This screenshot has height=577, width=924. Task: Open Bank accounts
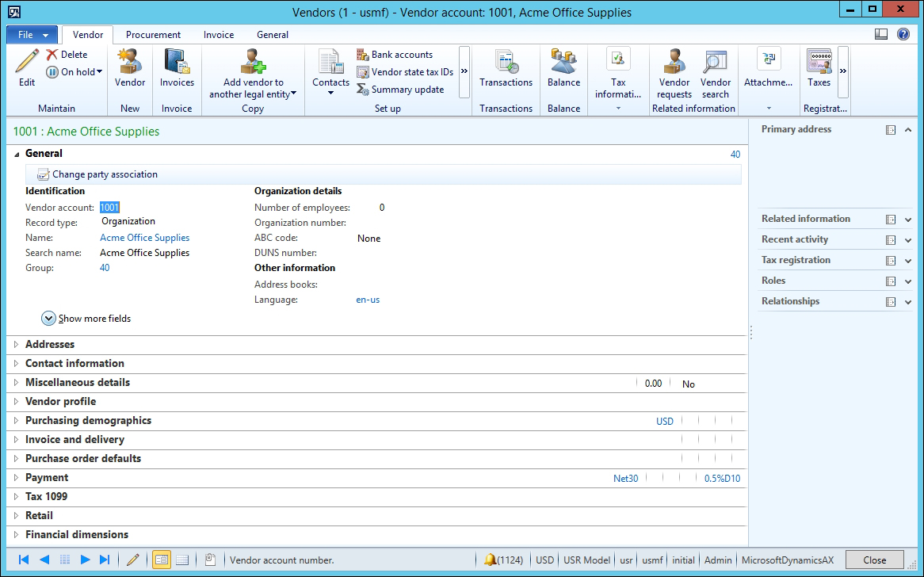pos(395,54)
